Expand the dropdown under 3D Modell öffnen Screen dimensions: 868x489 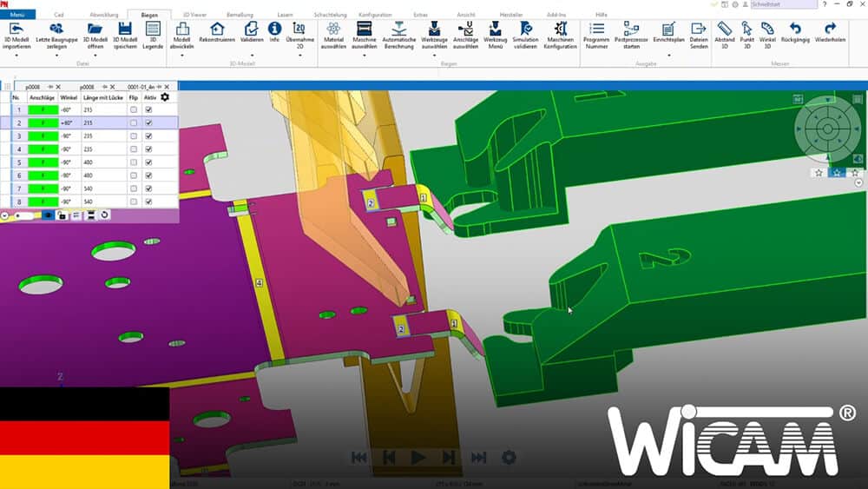coord(95,55)
